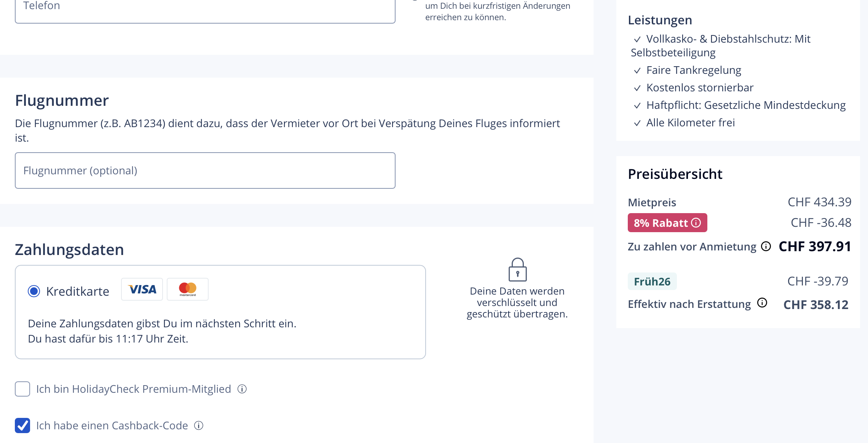The height and width of the screenshot is (443, 868).
Task: Click the Alle Kilometer frei item
Action: point(690,123)
